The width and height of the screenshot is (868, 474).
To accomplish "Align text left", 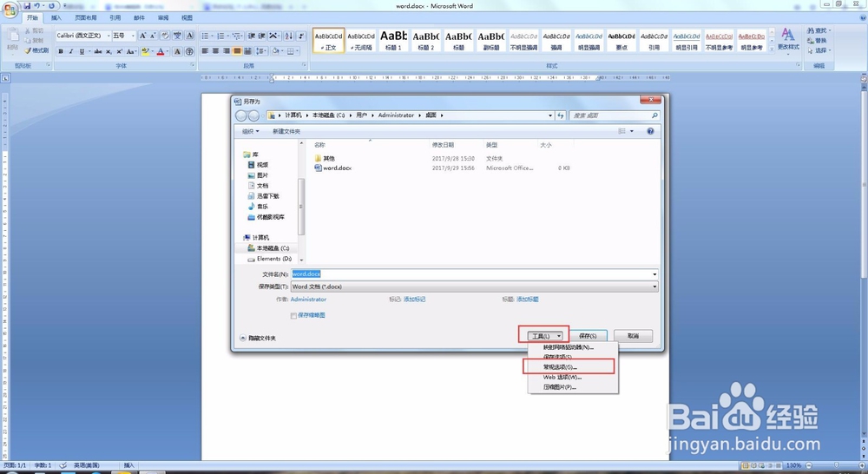I will pyautogui.click(x=206, y=51).
